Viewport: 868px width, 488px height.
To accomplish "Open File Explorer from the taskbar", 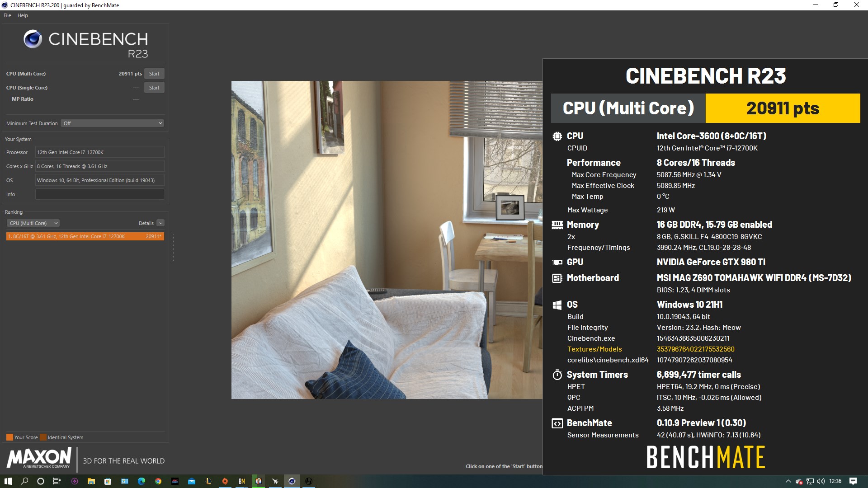I will pos(91,481).
